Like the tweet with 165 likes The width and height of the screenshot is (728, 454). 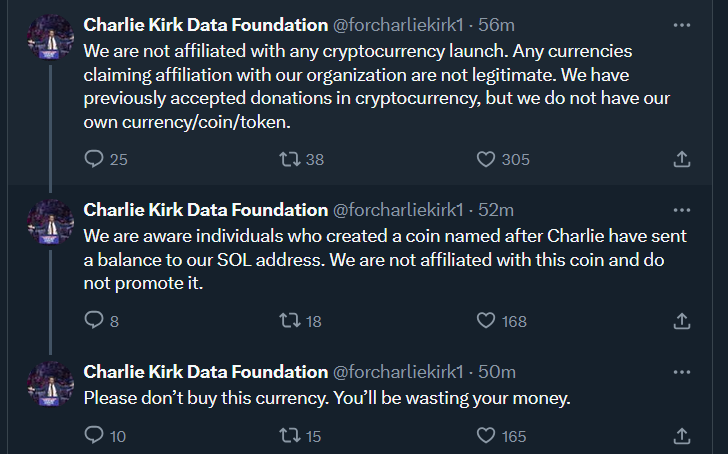(x=486, y=436)
